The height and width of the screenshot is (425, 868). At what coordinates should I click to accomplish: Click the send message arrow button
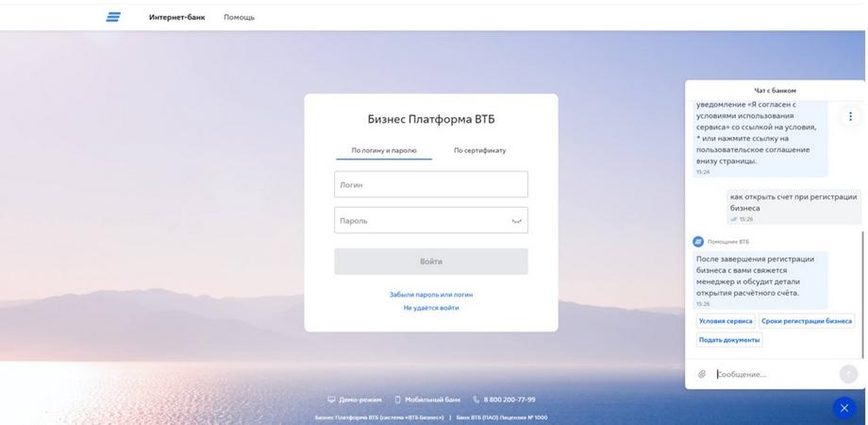[x=848, y=374]
